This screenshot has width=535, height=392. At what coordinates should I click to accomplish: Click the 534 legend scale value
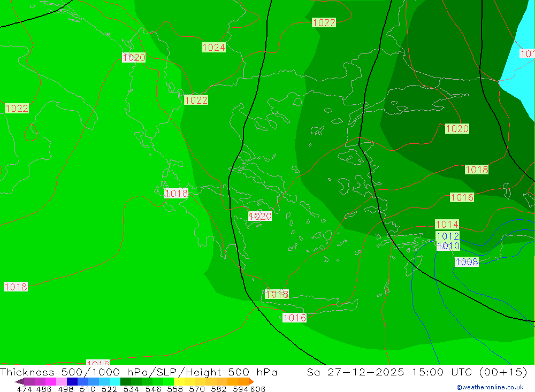tap(131, 389)
